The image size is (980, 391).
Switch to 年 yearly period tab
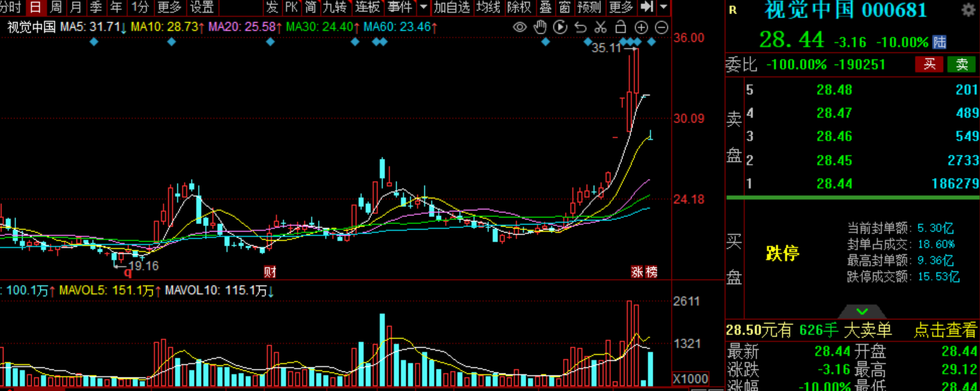click(x=116, y=7)
